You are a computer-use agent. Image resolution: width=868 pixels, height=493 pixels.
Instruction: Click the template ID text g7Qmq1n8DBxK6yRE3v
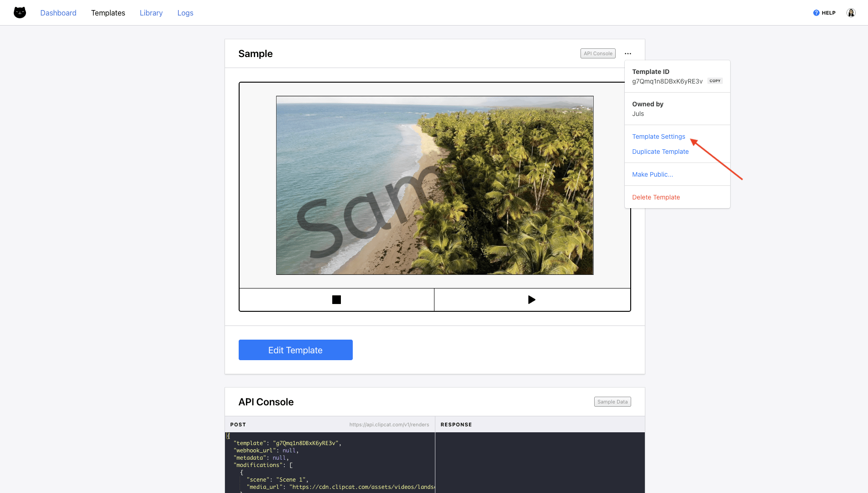[667, 81]
